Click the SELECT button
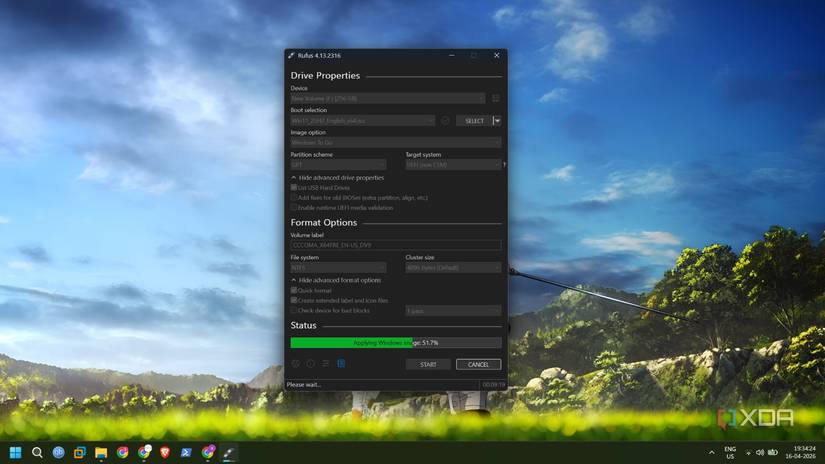 point(474,120)
